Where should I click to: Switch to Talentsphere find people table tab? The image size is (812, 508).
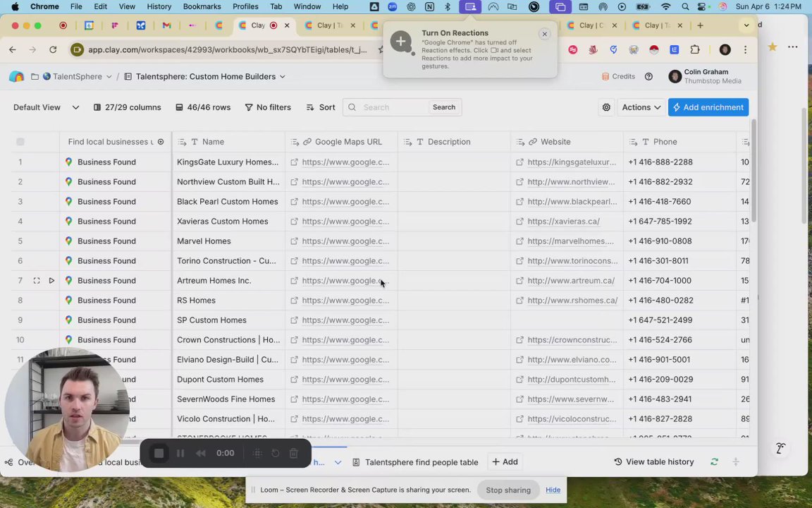(x=415, y=462)
